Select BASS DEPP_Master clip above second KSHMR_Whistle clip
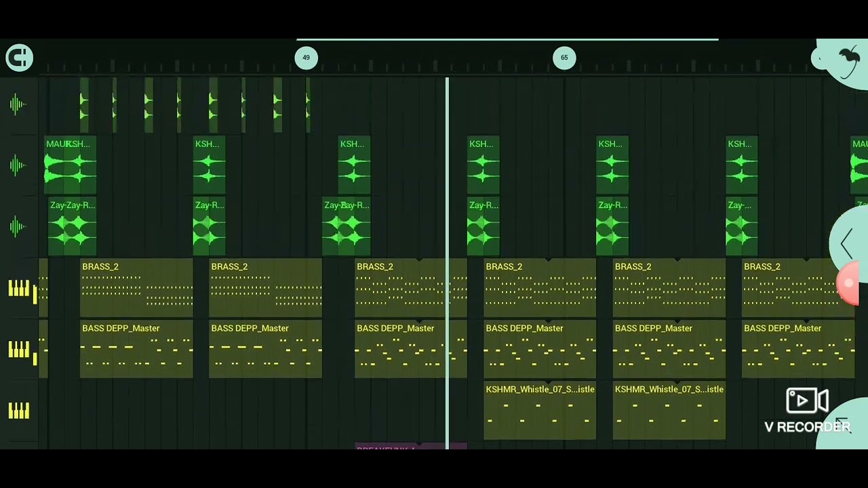Viewport: 868px width, 488px height. tap(669, 349)
